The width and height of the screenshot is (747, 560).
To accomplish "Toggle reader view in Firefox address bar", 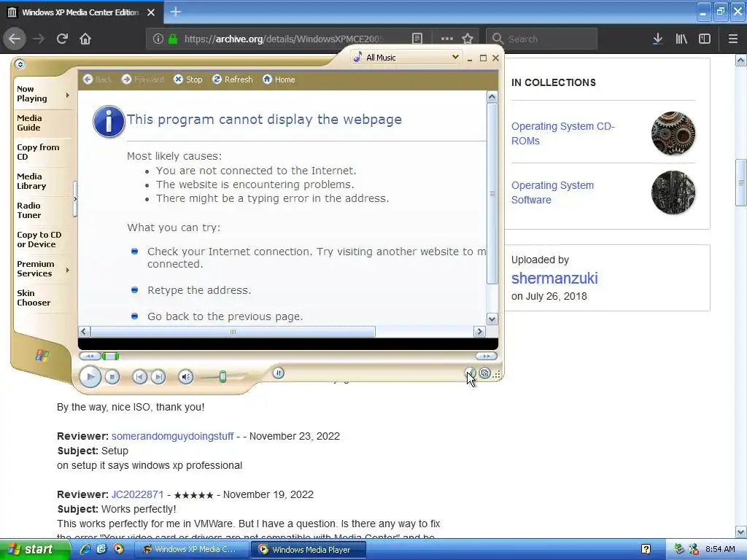I will pos(417,39).
